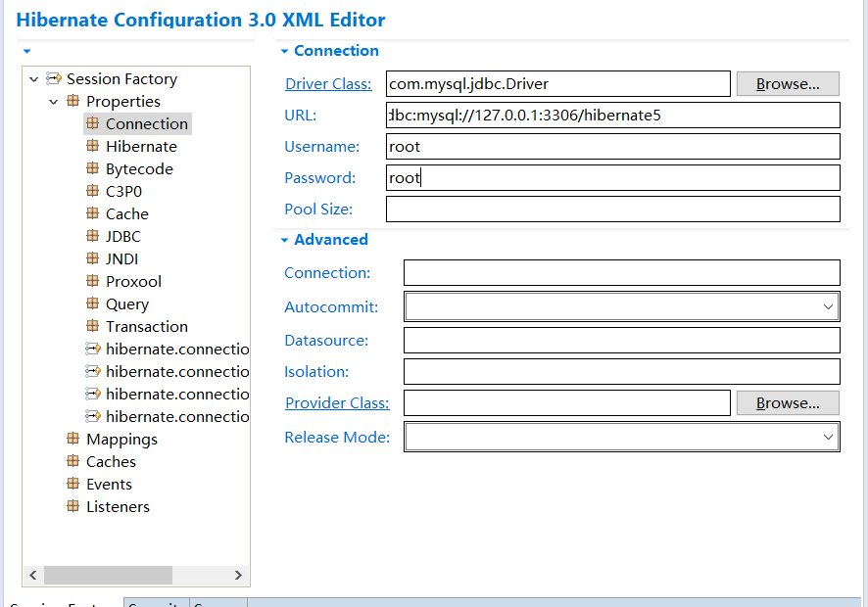Collapse the Properties tree node
The height and width of the screenshot is (607, 868).
(54, 102)
